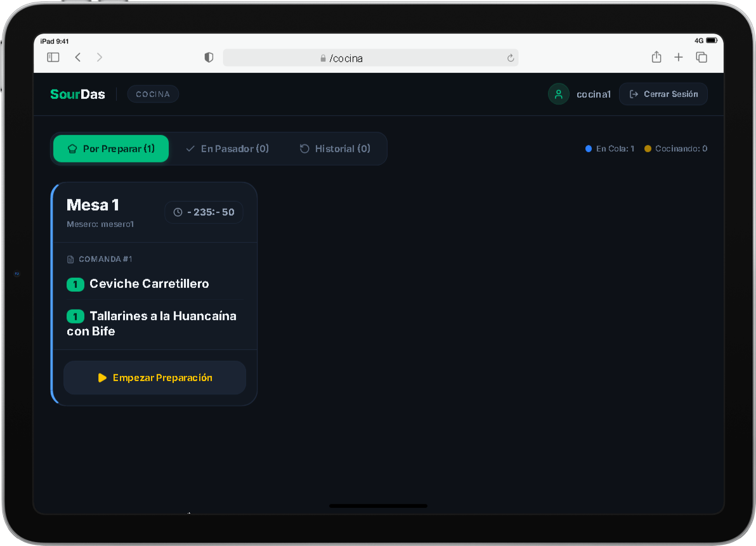The height and width of the screenshot is (546, 756).
Task: Add a new tab with plus icon
Action: (679, 57)
